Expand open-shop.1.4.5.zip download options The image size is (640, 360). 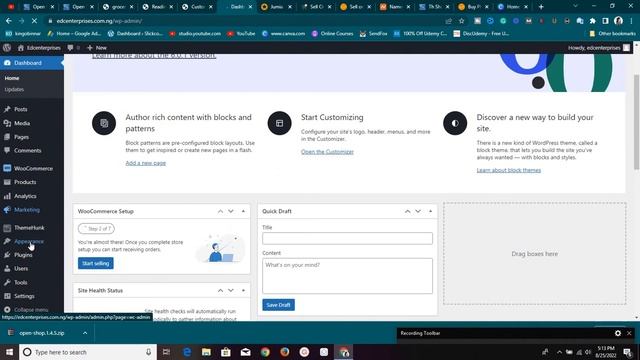tap(85, 333)
